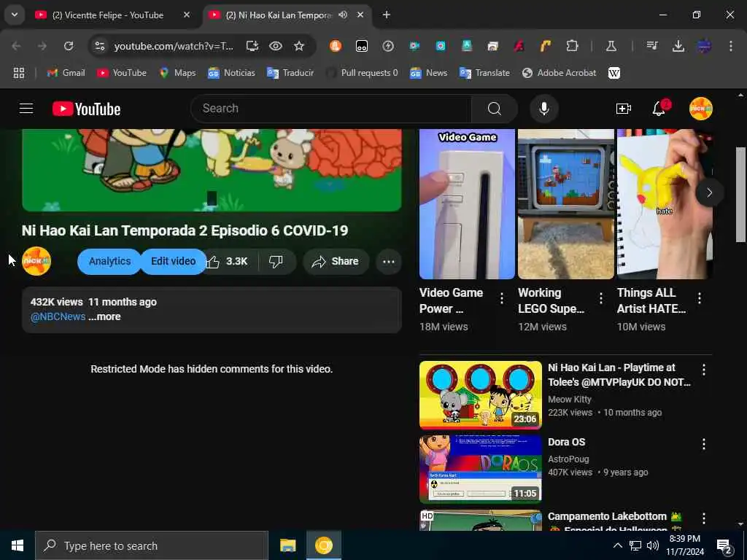747x560 pixels.
Task: Open the Meow Kitty channel name
Action: click(569, 399)
